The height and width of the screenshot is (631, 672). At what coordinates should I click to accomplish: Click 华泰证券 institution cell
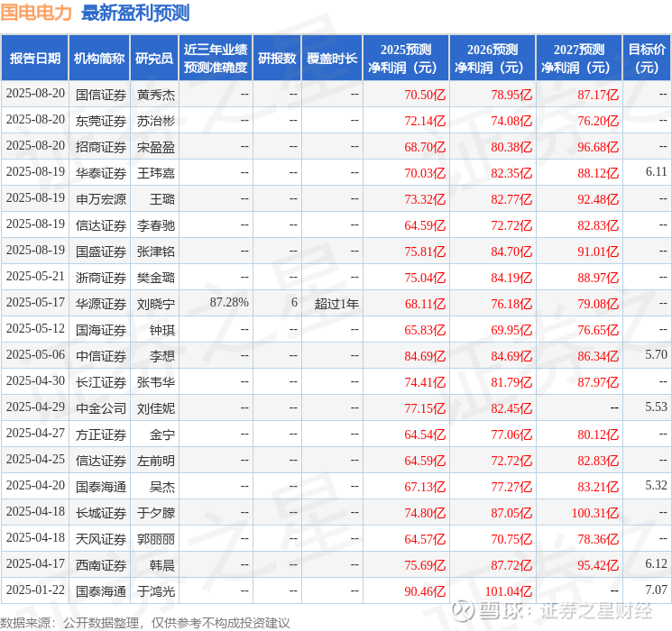(101, 173)
